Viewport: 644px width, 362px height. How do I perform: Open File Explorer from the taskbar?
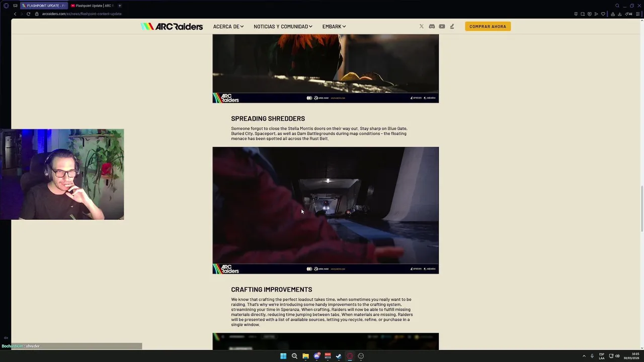coord(305,356)
